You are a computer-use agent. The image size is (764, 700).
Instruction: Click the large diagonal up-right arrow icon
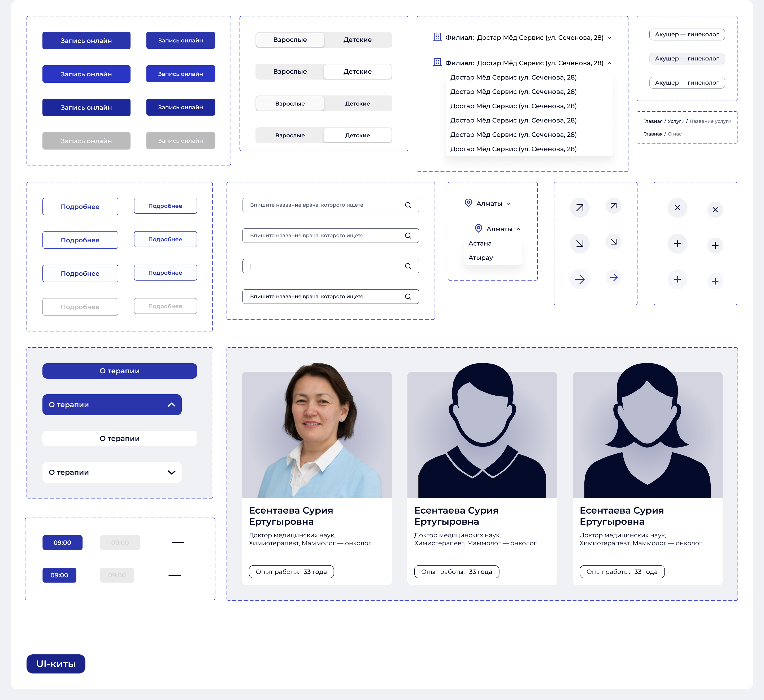coord(579,208)
